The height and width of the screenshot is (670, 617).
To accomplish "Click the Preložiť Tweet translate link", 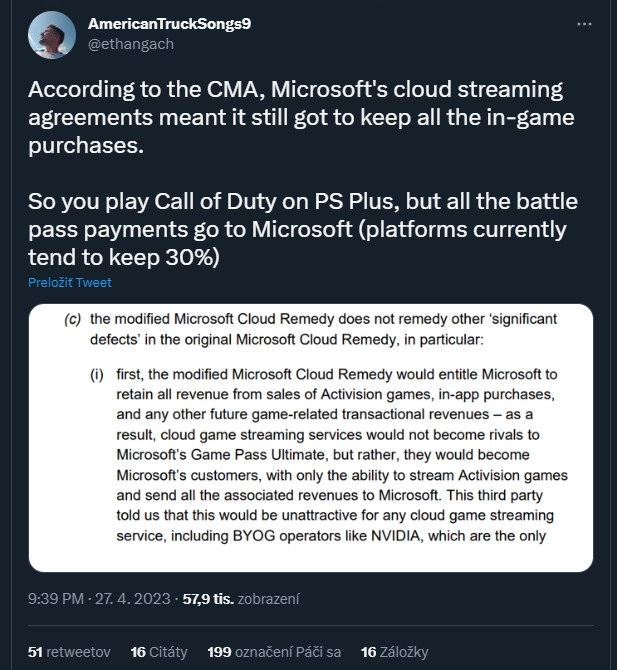I will 70,282.
